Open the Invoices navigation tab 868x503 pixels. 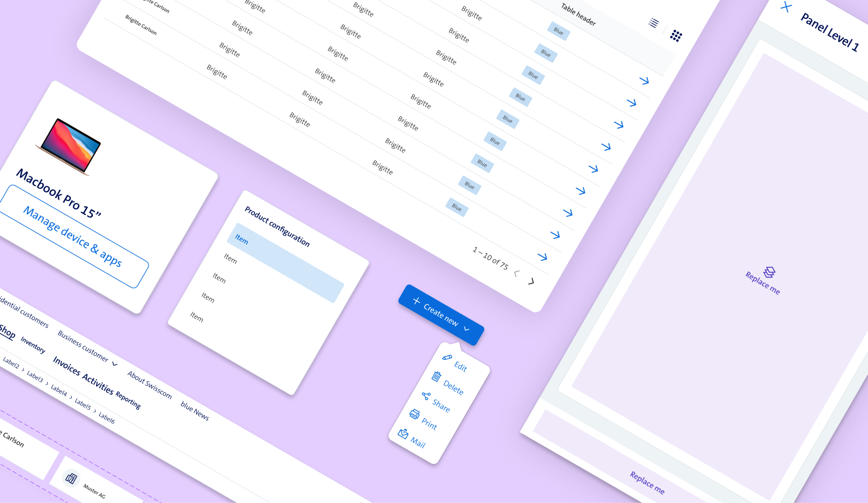point(66,366)
